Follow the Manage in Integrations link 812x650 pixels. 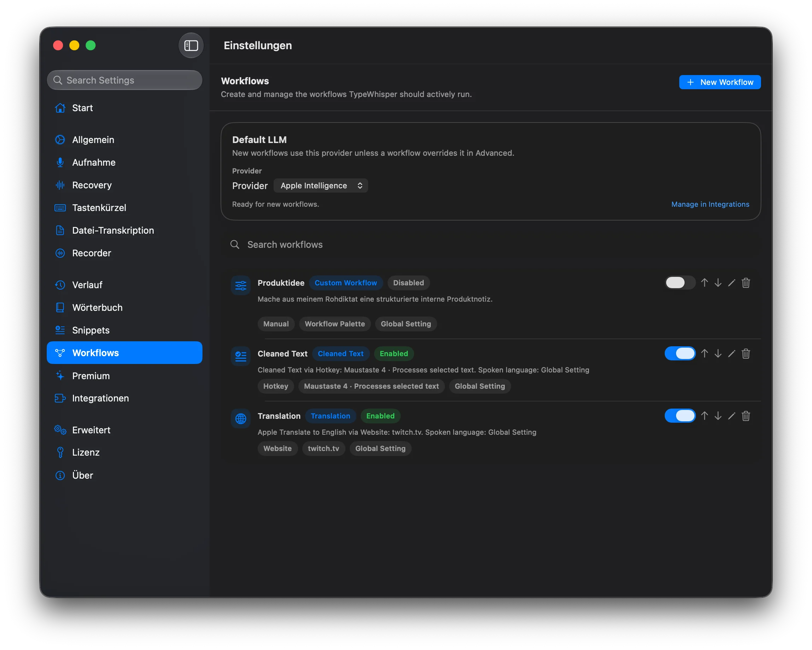coord(710,204)
